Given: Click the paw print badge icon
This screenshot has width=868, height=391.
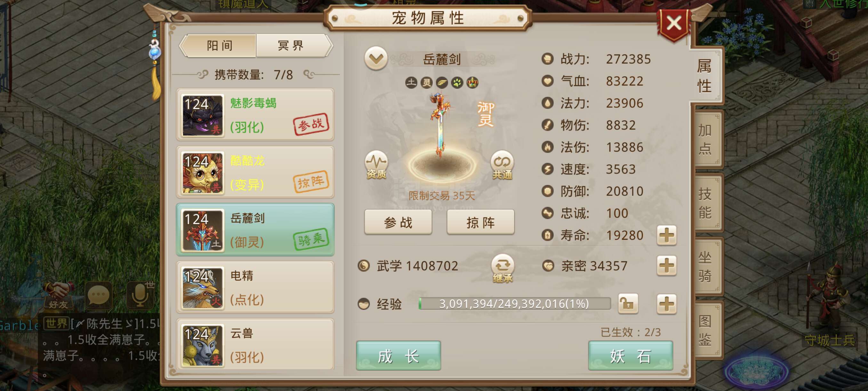Looking at the screenshot, I should (457, 82).
